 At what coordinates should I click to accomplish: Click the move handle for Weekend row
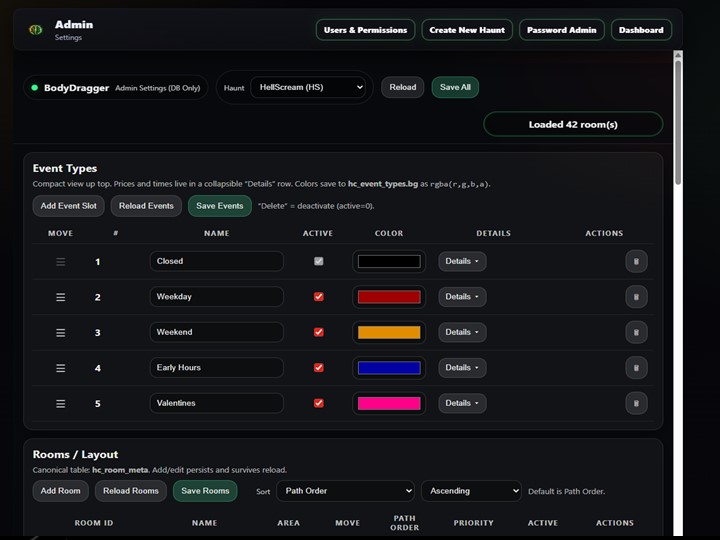(61, 332)
